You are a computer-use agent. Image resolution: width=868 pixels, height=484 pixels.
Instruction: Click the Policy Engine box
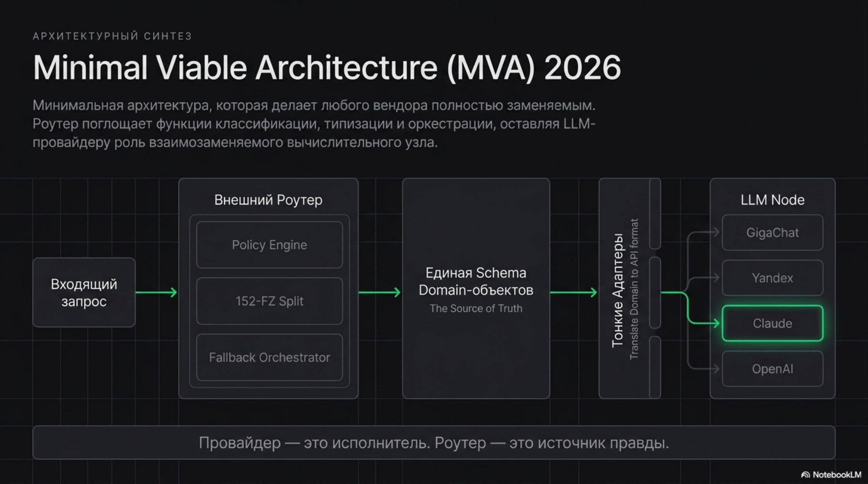coord(270,245)
